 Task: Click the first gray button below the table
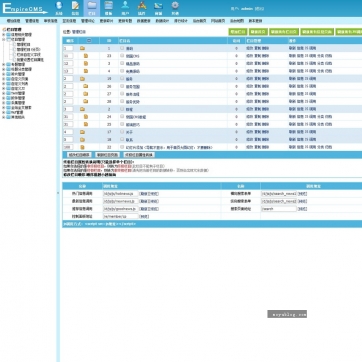(x=79, y=155)
